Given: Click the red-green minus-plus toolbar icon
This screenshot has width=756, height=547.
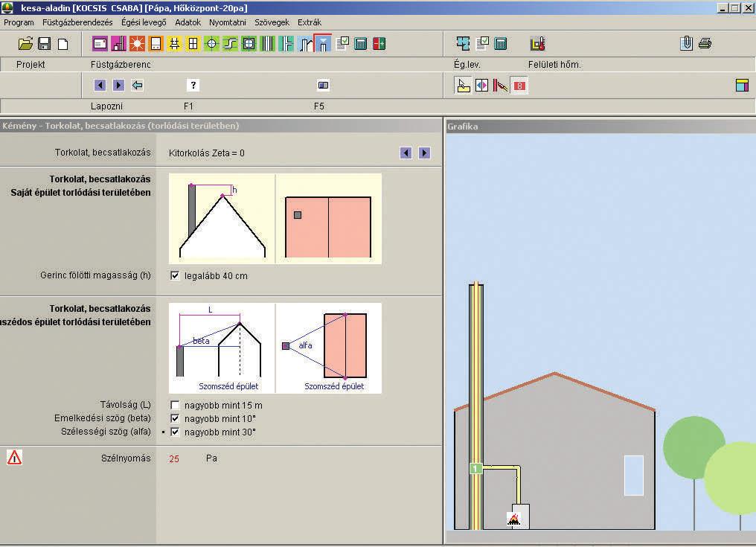Looking at the screenshot, I should (379, 44).
